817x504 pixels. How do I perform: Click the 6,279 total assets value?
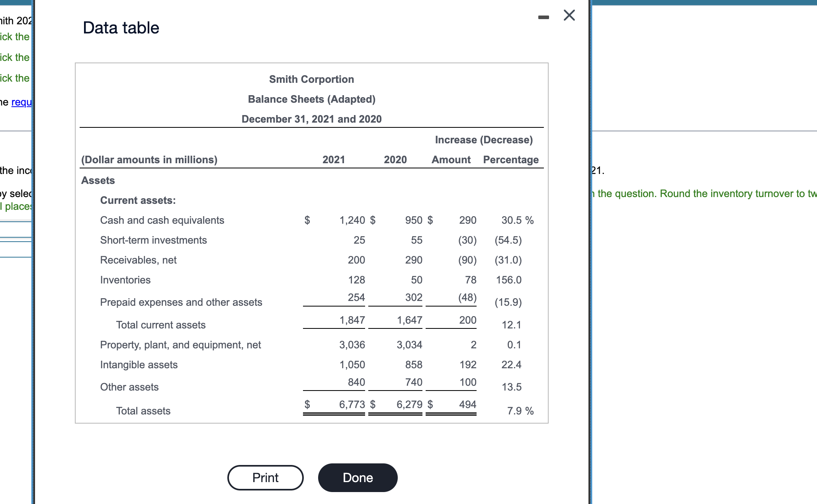409,404
